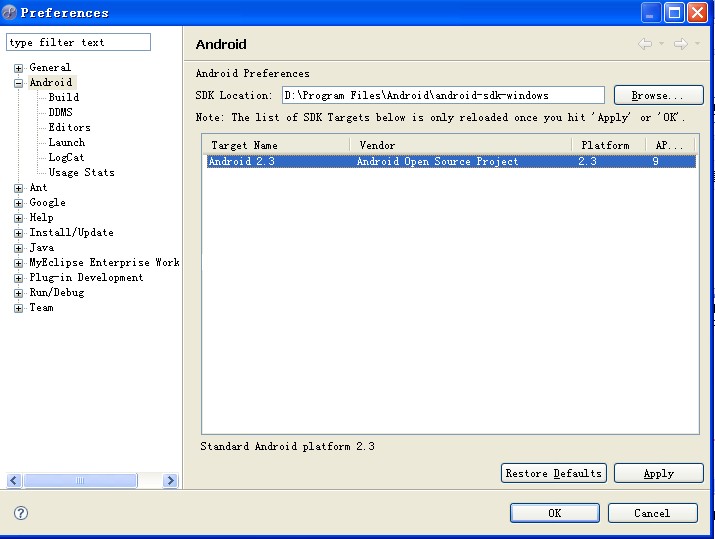The height and width of the screenshot is (539, 715).
Task: Sort by the Platform column header
Action: pyautogui.click(x=609, y=145)
